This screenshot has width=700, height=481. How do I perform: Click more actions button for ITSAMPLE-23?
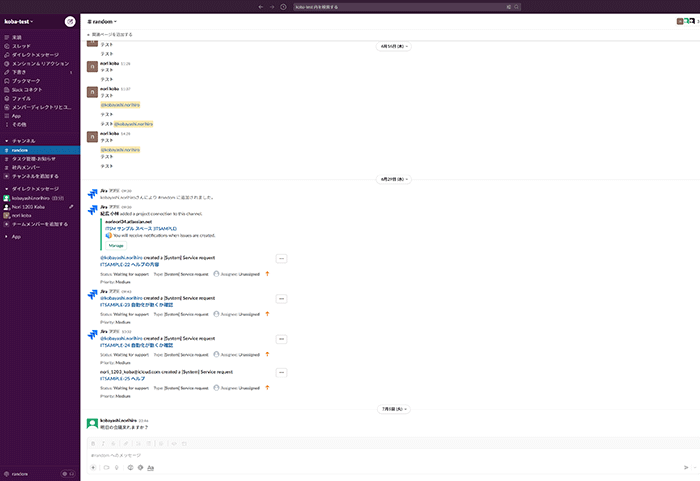tap(281, 299)
